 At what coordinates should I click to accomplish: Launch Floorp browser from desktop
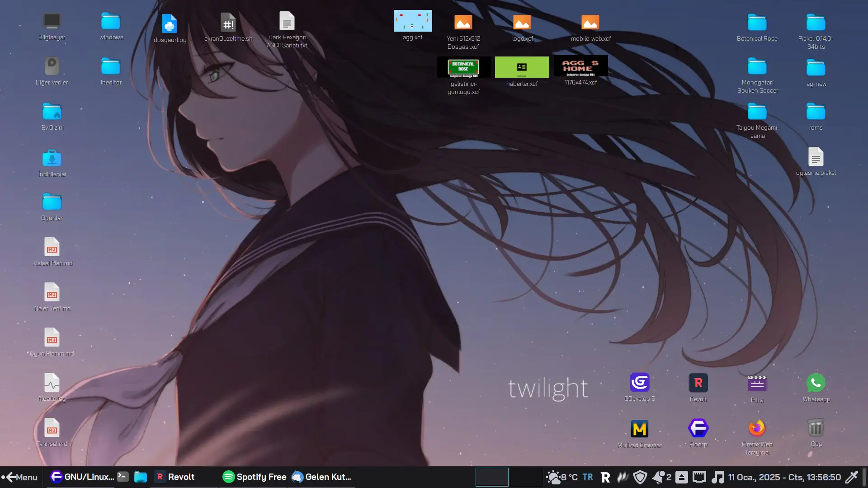(x=698, y=433)
